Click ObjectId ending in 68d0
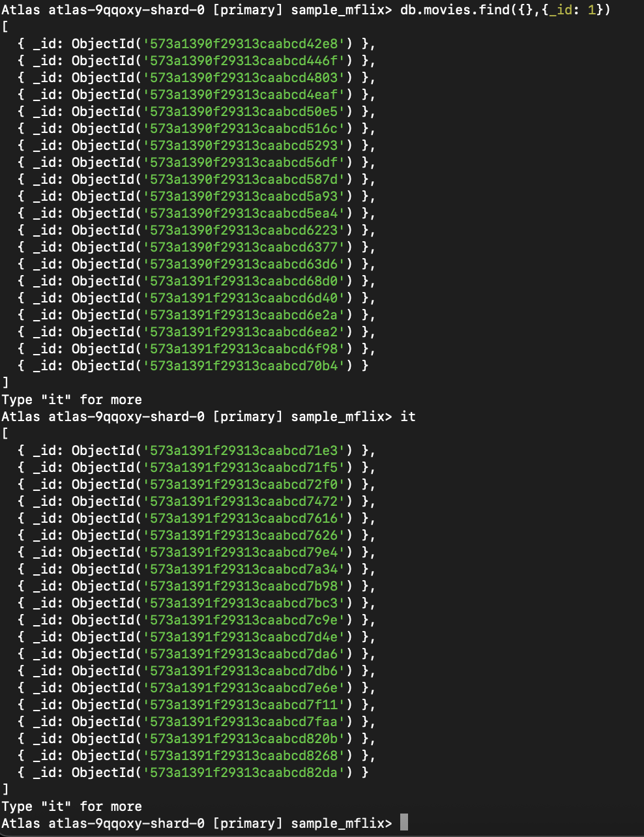Screen dimensions: 644x837 pyautogui.click(x=212, y=281)
